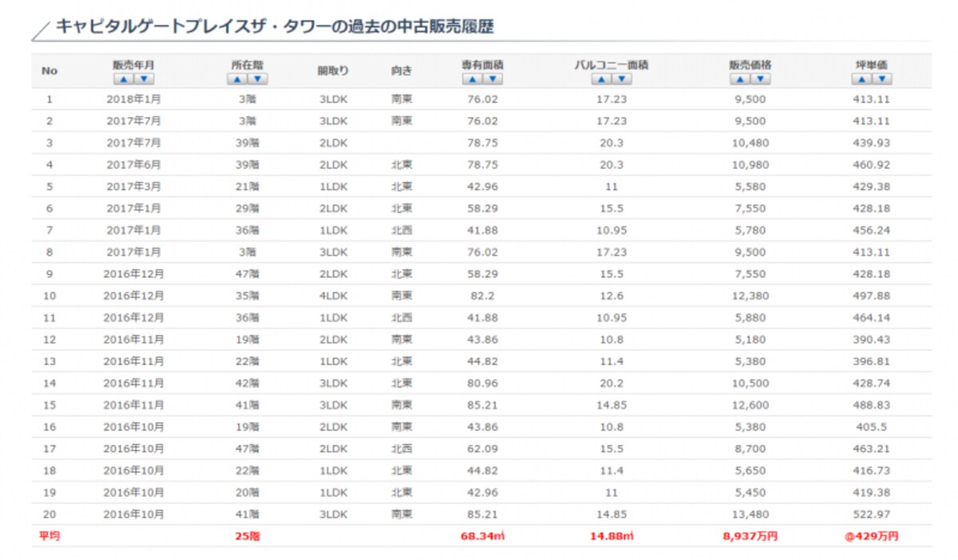Select the average floor 25階

pyautogui.click(x=247, y=536)
